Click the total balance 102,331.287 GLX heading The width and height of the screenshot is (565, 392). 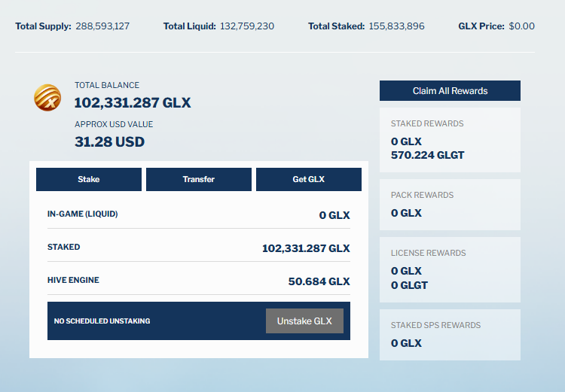(133, 103)
